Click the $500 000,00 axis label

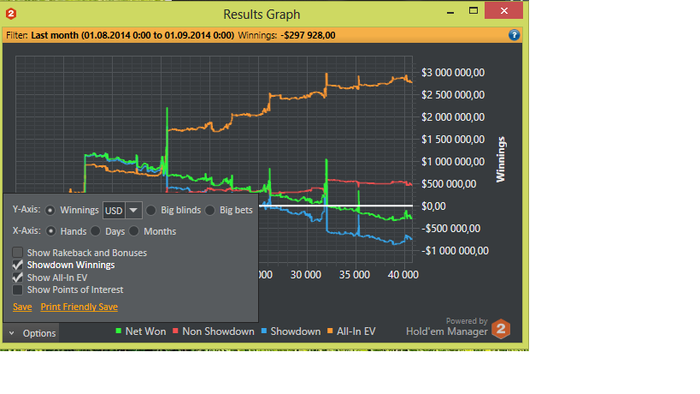click(x=449, y=184)
